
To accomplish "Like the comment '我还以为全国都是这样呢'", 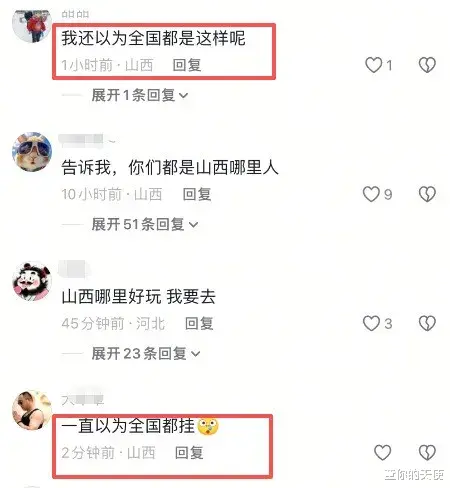I will coord(374,65).
